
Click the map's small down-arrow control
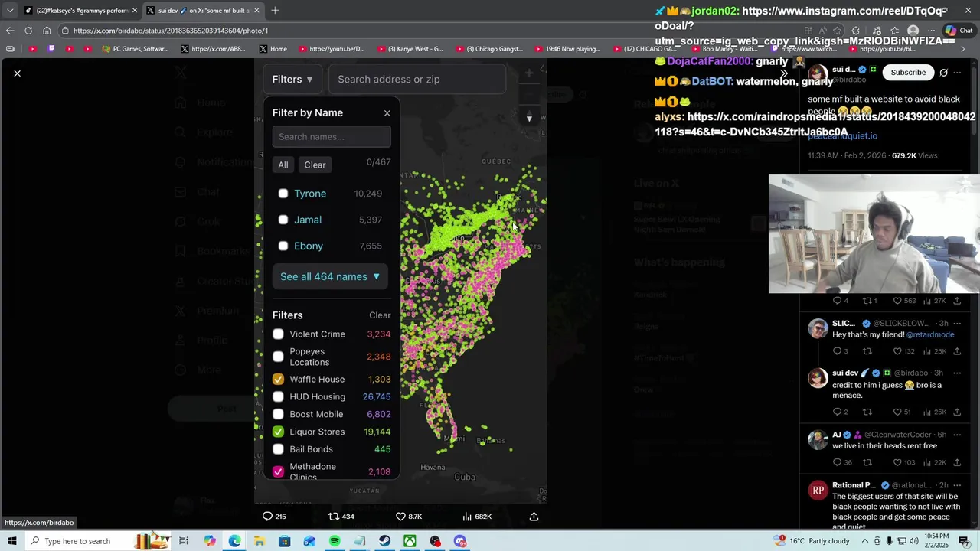click(529, 119)
